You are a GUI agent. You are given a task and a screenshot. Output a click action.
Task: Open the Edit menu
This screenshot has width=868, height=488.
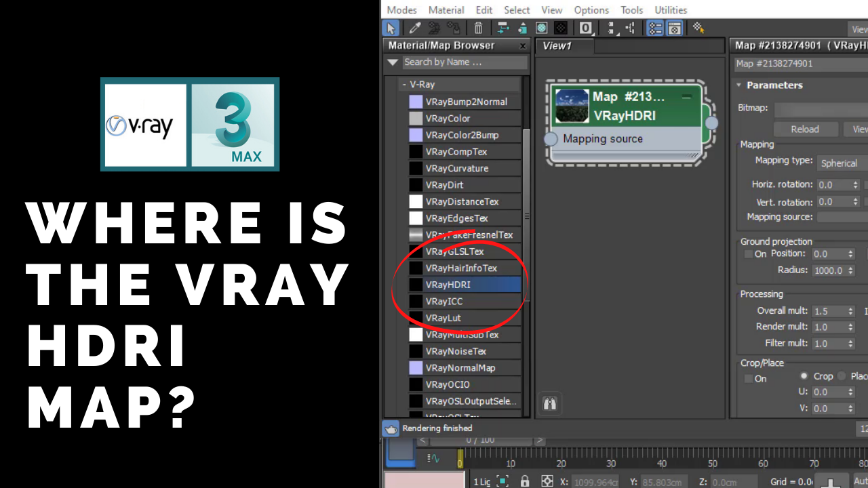pos(484,10)
